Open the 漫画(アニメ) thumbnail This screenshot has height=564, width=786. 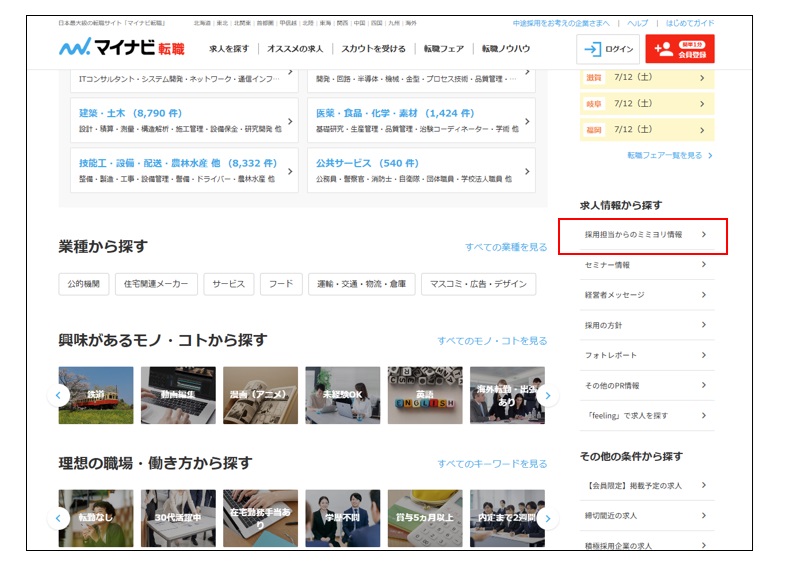(x=260, y=395)
